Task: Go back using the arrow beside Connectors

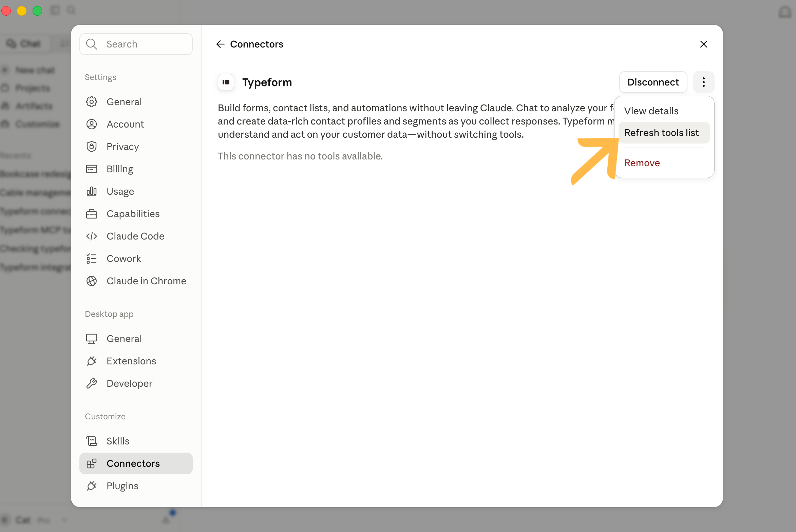Action: click(x=221, y=44)
